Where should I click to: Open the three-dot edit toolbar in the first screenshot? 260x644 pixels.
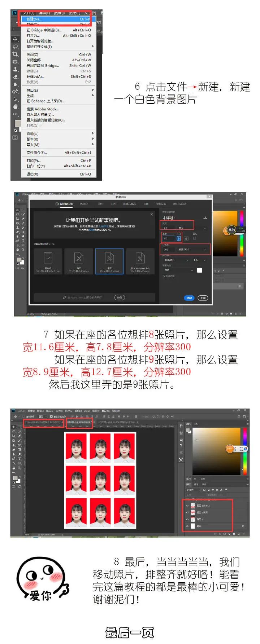(15, 114)
